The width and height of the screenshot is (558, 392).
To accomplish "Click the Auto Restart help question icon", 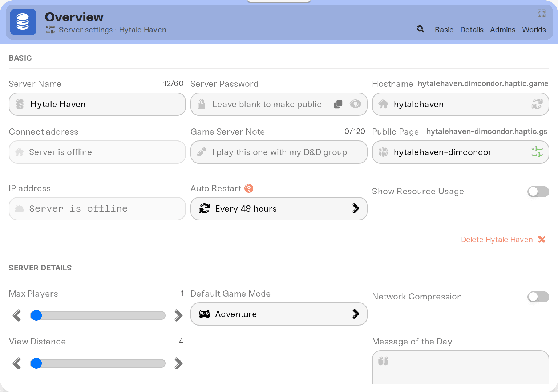I will coord(249,188).
